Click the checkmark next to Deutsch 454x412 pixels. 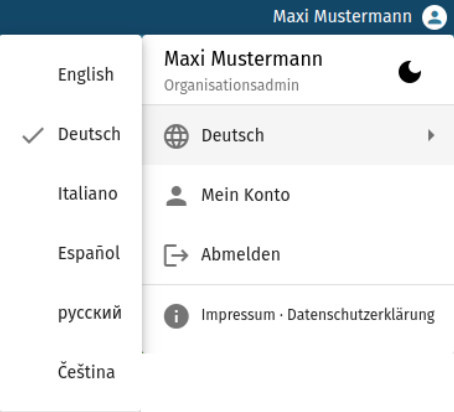pos(33,135)
